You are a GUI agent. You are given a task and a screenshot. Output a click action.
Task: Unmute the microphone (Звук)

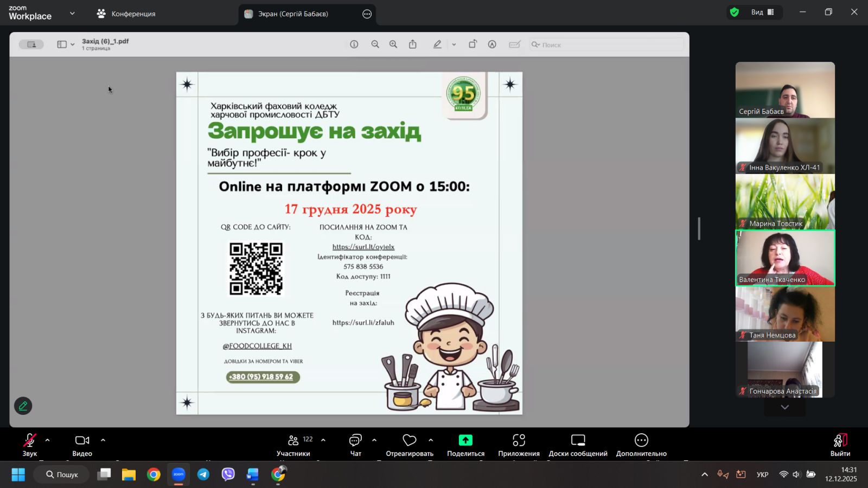tap(29, 445)
